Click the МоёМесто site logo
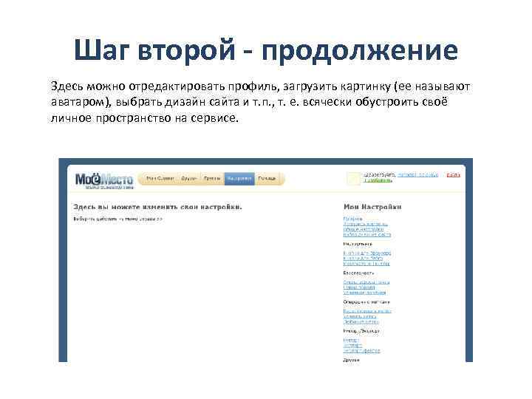This screenshot has width=532, height=399. [104, 181]
